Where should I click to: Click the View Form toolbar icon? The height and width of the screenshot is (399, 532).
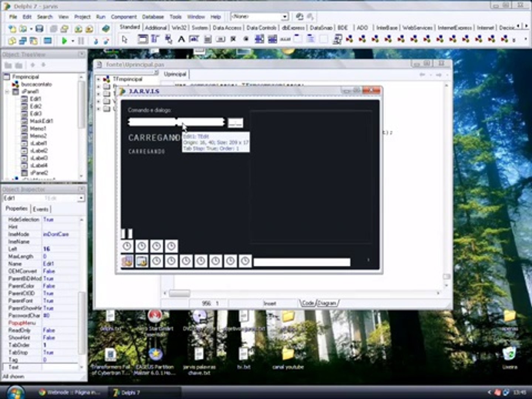coord(23,41)
